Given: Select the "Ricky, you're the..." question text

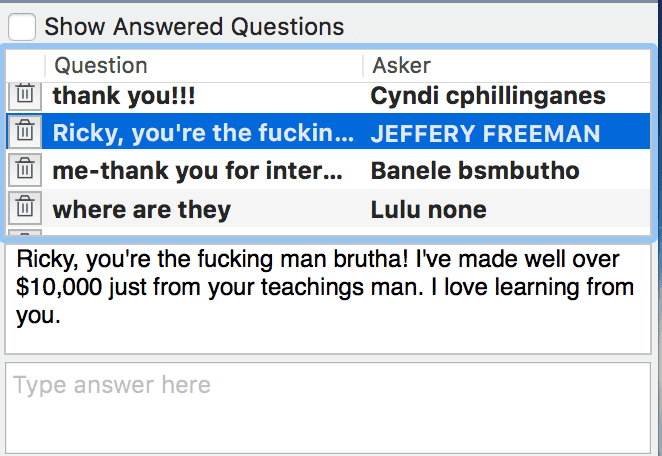Looking at the screenshot, I should tap(200, 133).
